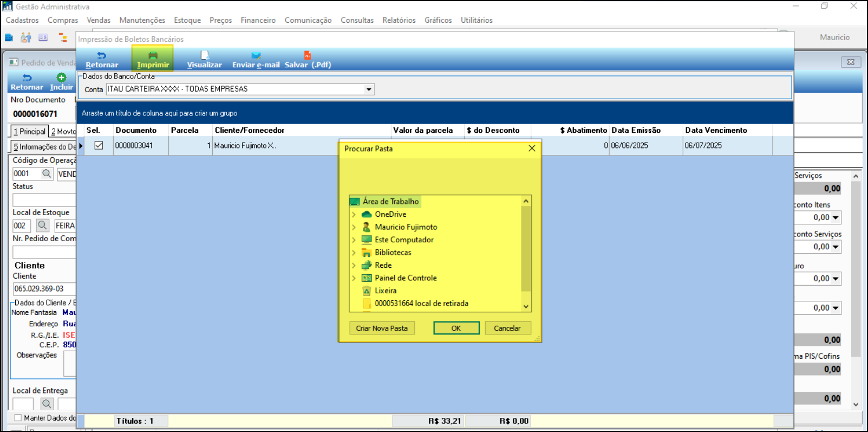Click the Visualizar preview icon
This screenshot has width=868, height=432.
tap(204, 55)
